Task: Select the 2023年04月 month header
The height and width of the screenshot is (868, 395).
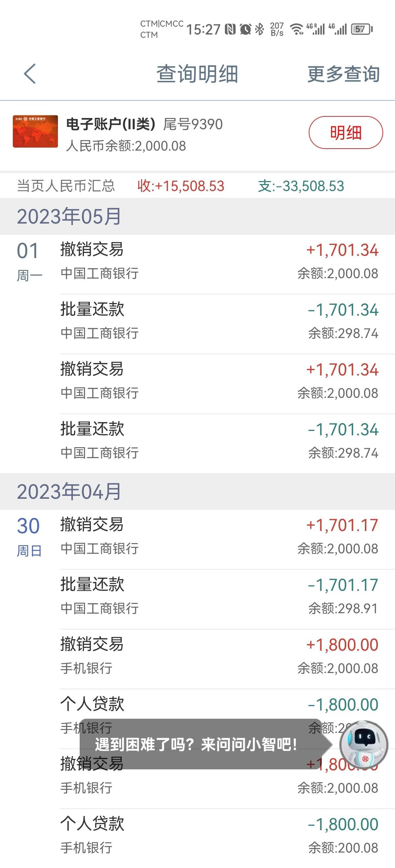Action: tap(197, 492)
